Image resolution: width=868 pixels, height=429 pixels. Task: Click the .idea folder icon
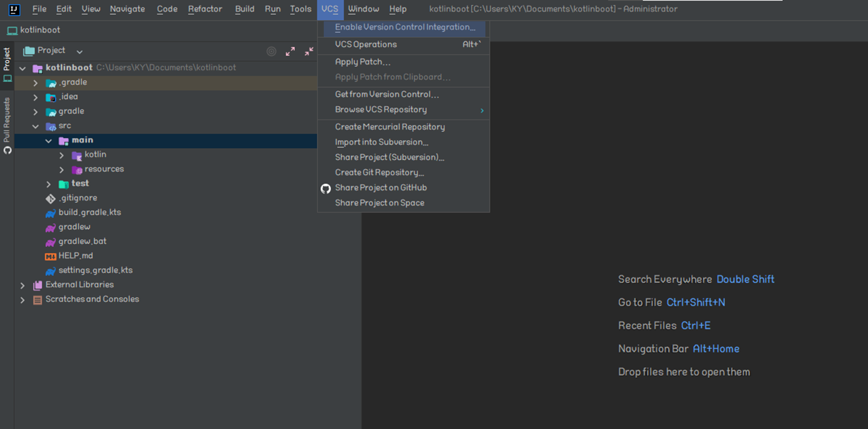(x=51, y=97)
